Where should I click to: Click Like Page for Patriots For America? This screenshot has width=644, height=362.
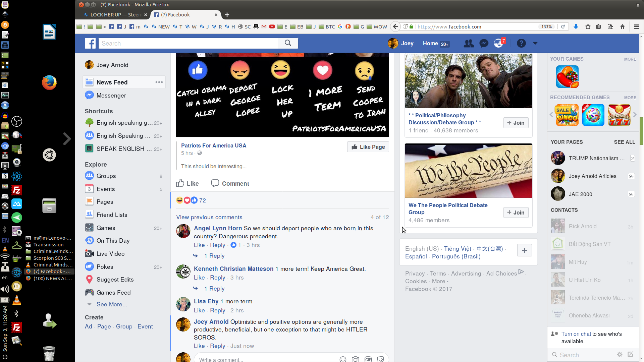pyautogui.click(x=368, y=147)
